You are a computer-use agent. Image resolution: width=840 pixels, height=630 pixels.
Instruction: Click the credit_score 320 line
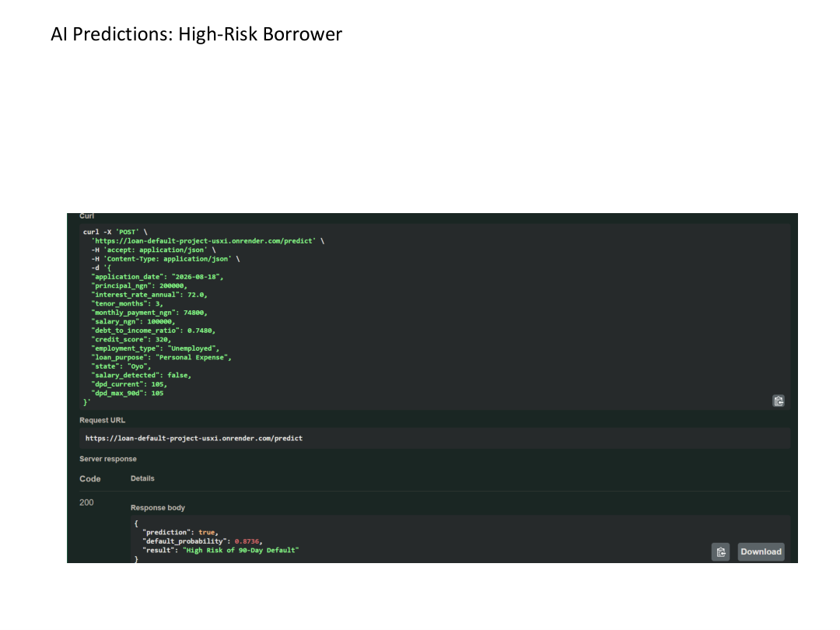click(x=131, y=339)
